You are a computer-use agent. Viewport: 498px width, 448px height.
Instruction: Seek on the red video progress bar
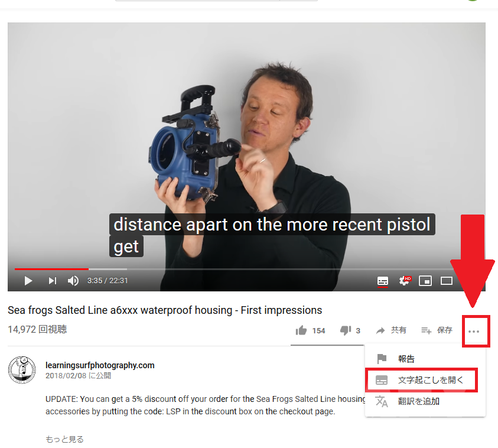tap(51, 269)
